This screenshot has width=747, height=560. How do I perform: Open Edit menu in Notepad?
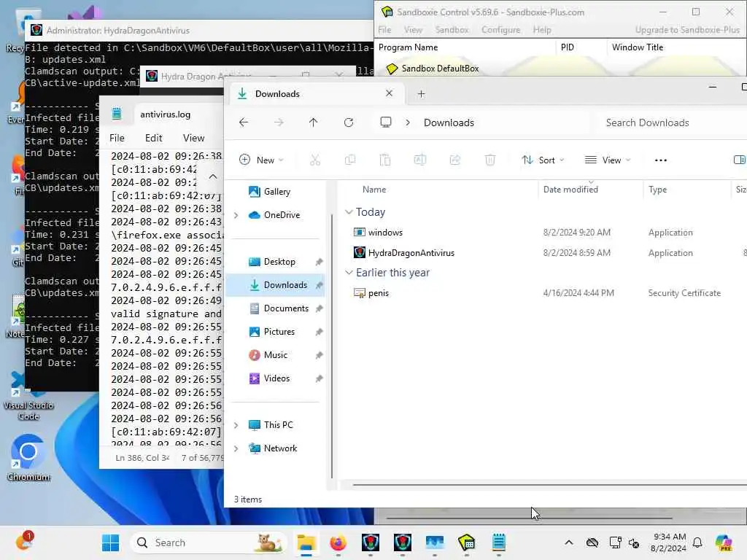click(x=153, y=138)
